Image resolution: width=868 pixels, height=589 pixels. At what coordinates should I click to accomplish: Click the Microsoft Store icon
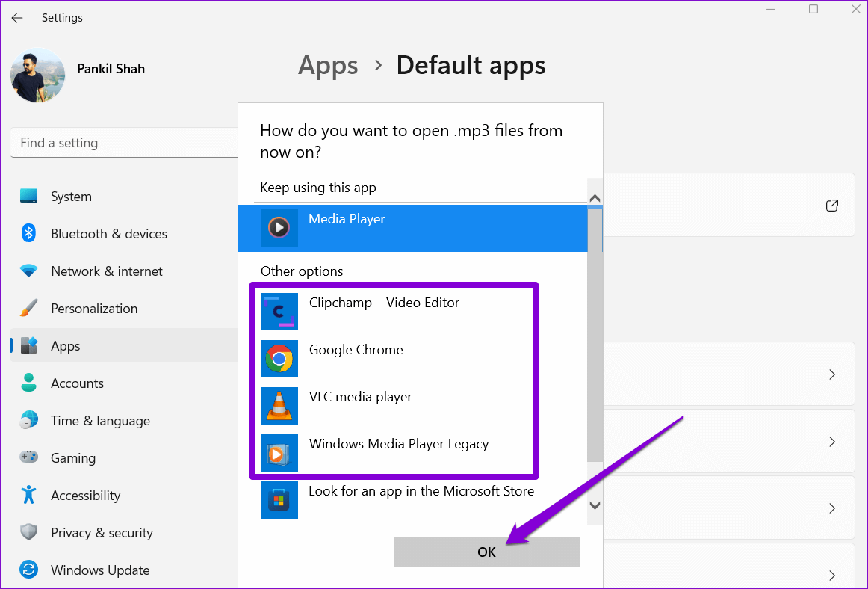pyautogui.click(x=279, y=500)
